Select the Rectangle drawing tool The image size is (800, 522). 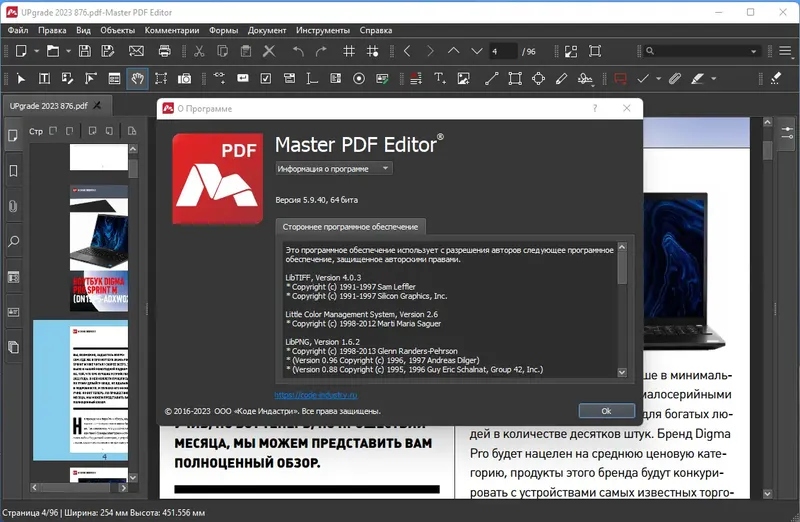(515, 79)
